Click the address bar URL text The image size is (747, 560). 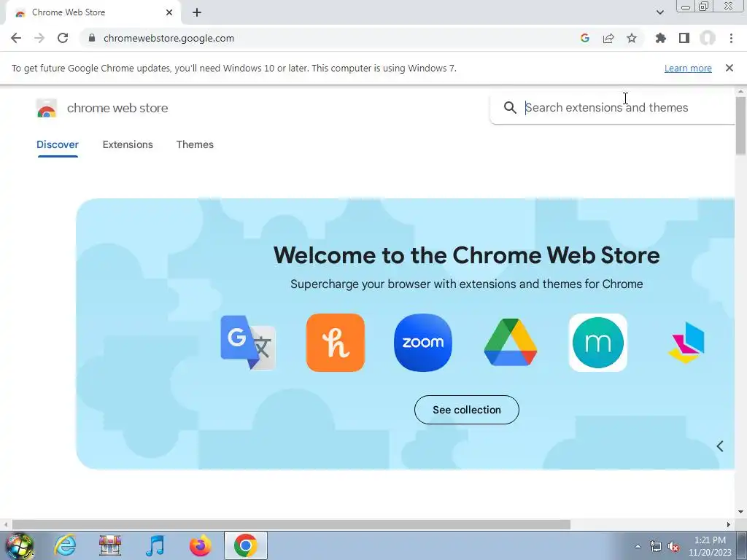pos(169,38)
